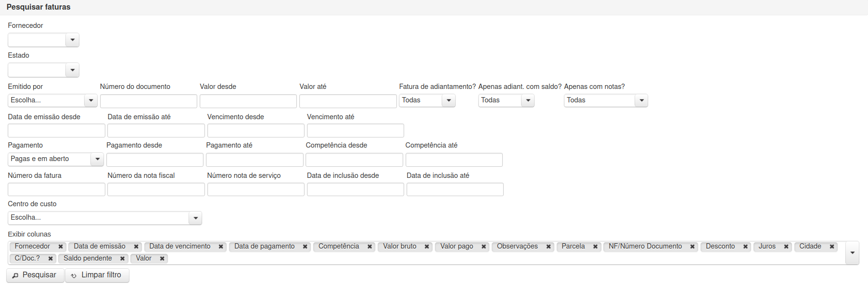Image resolution: width=868 pixels, height=287 pixels.
Task: Remove the Juros column tag
Action: [x=786, y=247]
